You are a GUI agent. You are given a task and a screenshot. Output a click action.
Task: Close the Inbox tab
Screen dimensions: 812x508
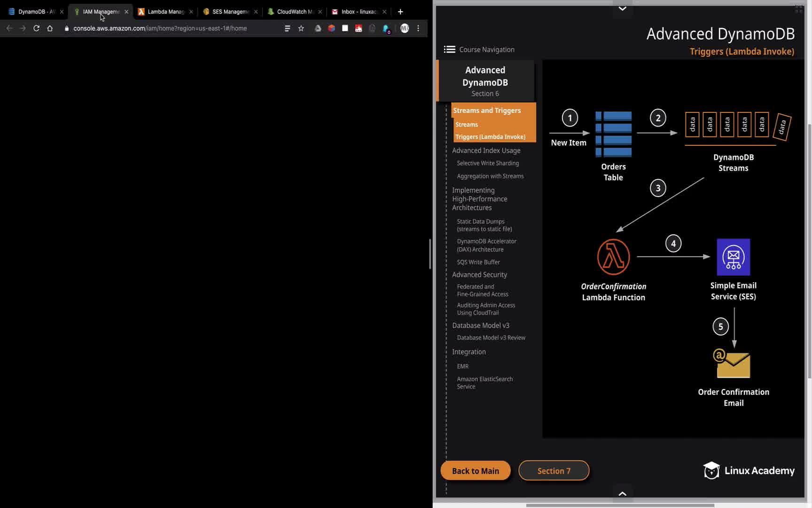(x=384, y=12)
